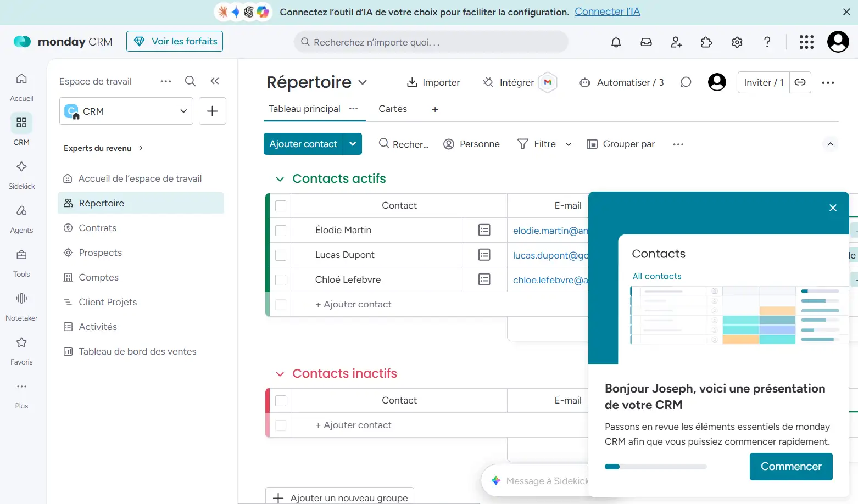Viewport: 858px width, 504px height.
Task: Tick the Contacts inactifs header checkbox
Action: tap(281, 401)
